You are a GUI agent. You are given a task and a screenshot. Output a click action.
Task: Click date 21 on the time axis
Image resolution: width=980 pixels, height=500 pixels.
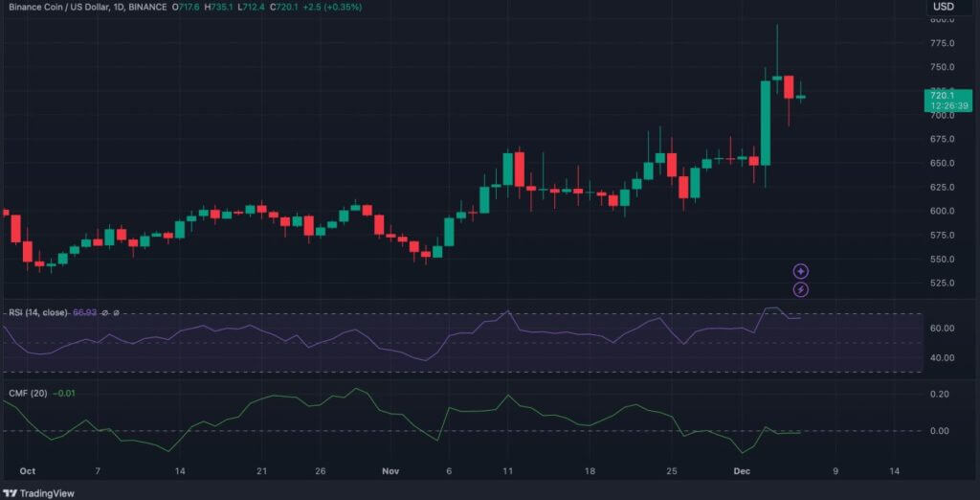point(262,471)
